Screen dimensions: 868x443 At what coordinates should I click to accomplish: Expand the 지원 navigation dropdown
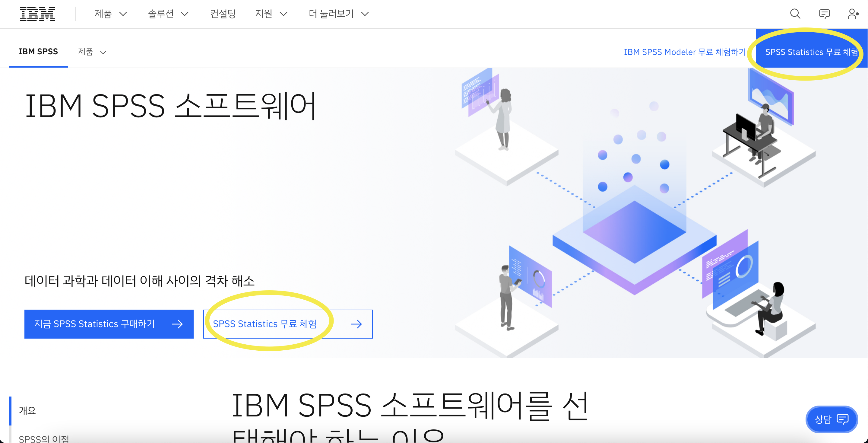(271, 14)
